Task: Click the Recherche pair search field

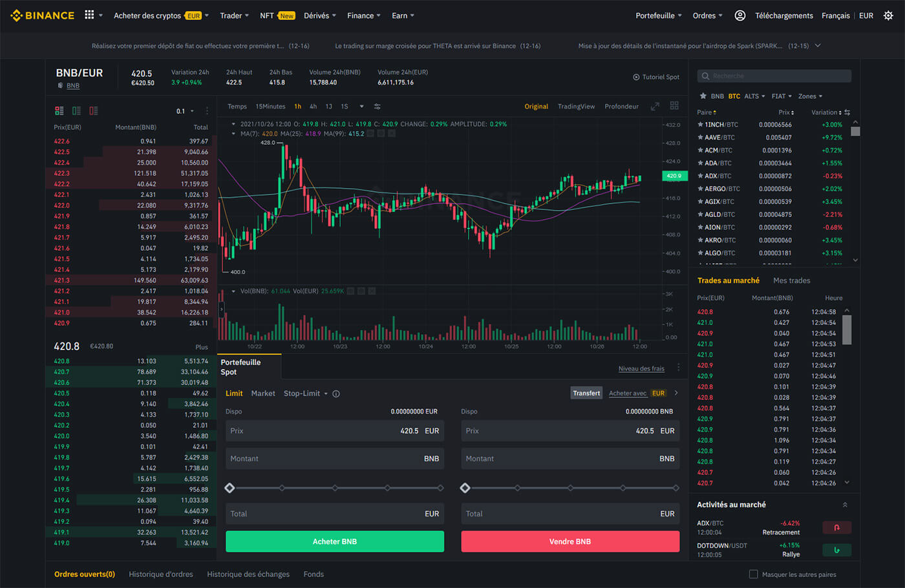Action: [x=774, y=76]
